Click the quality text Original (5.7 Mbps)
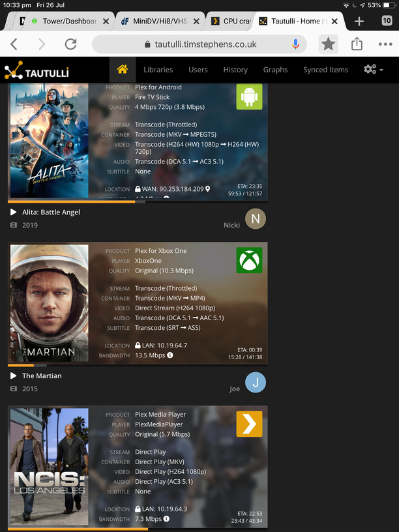Viewport: 399px width, 532px height. coord(162,434)
